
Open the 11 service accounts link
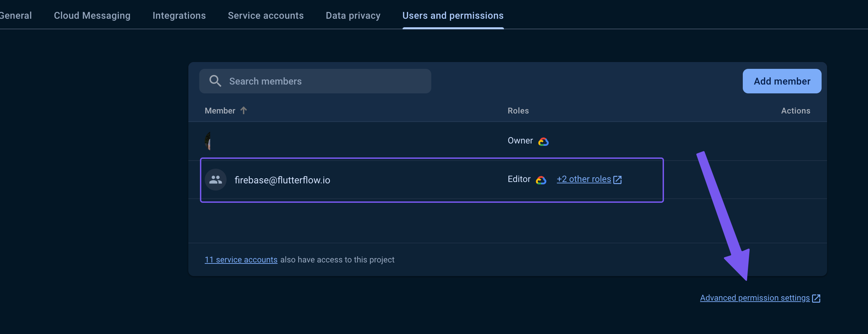[x=241, y=260]
